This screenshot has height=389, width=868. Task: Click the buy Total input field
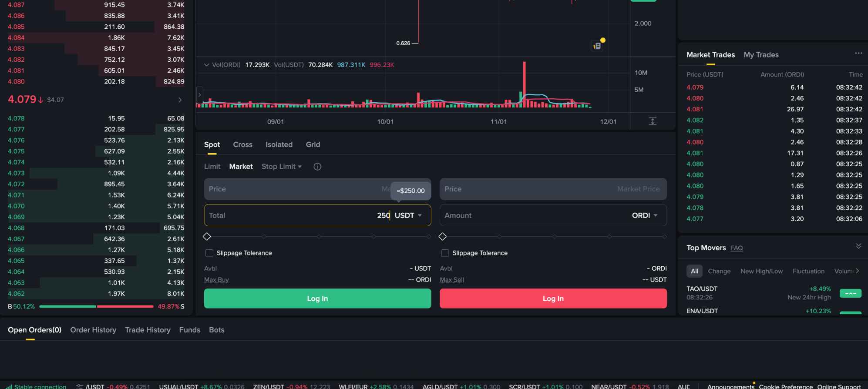click(317, 215)
